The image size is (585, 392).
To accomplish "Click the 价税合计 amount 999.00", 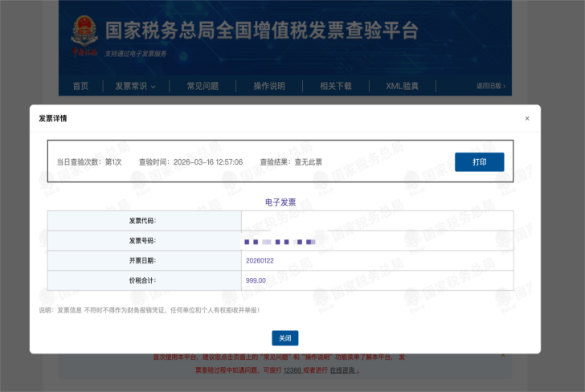I will click(x=256, y=280).
